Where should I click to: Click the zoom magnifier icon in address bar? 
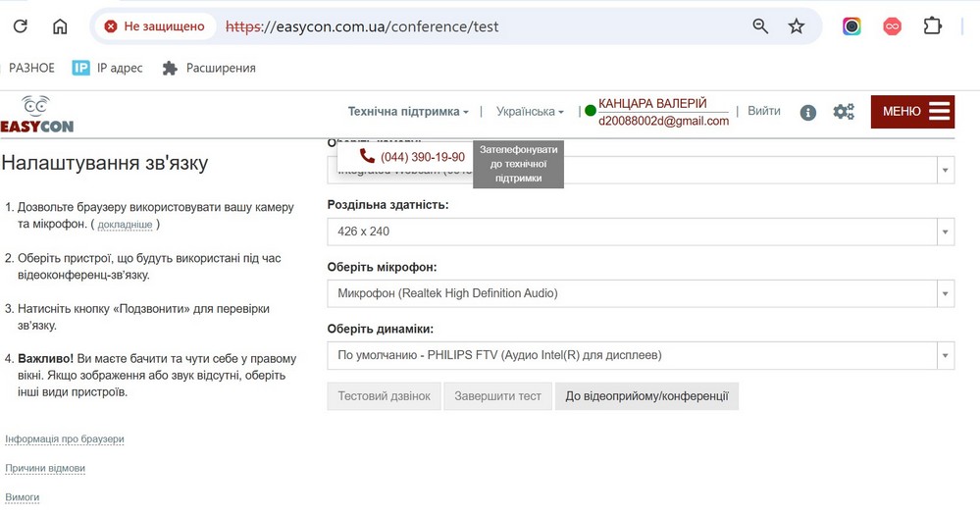tap(760, 26)
